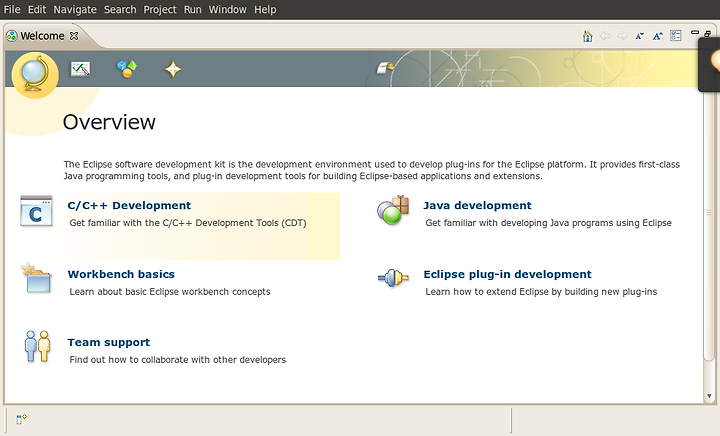Click the status bar fast view icon
Screen dimensions: 720x436
coord(21,419)
